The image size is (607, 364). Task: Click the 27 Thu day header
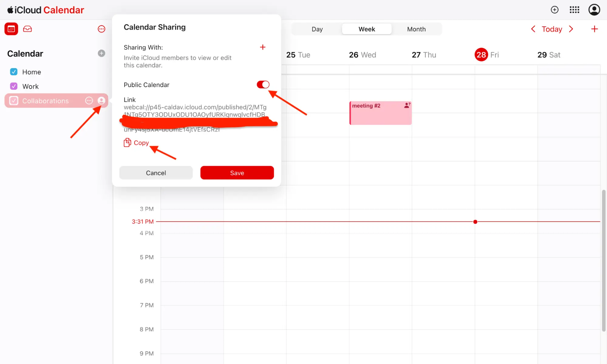(x=424, y=55)
